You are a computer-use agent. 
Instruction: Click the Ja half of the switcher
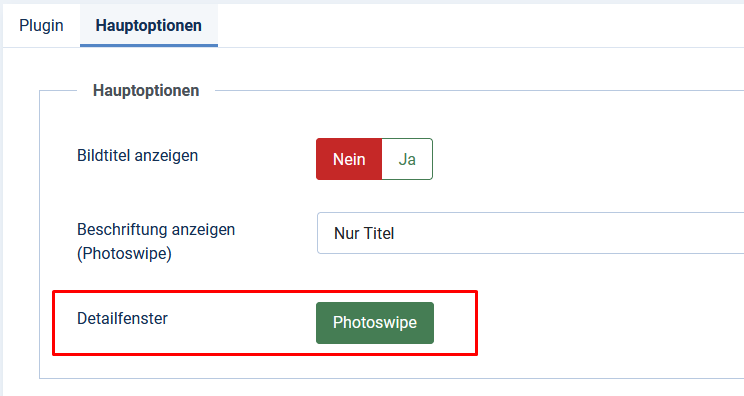click(407, 159)
